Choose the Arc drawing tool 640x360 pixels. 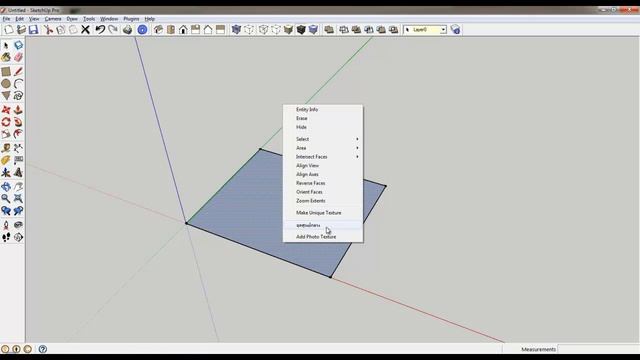tap(18, 84)
